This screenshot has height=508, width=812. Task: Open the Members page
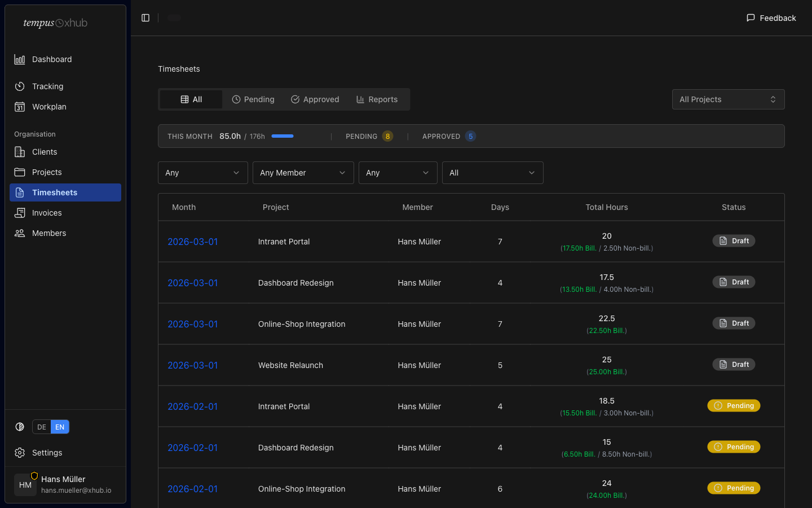[x=49, y=233]
